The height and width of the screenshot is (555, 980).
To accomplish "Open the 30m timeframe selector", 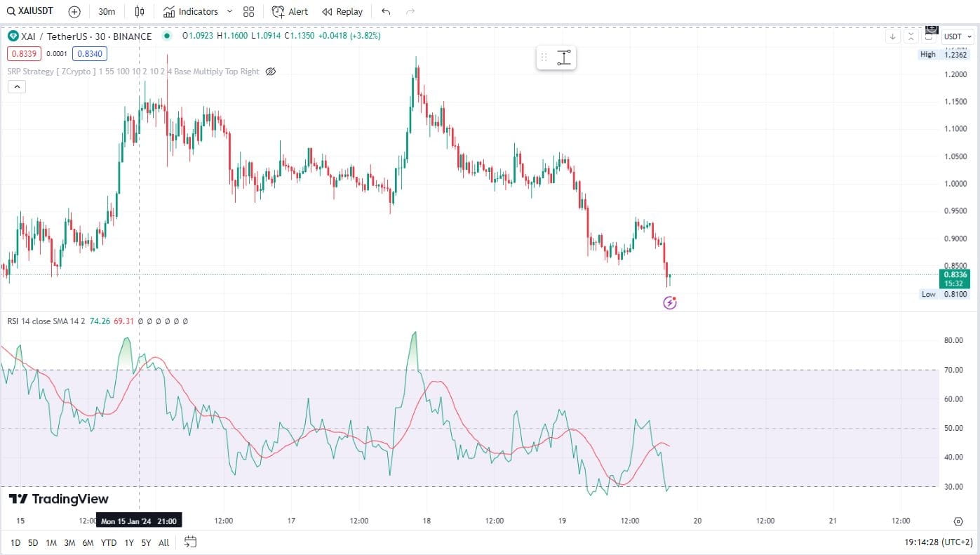I will [x=106, y=11].
